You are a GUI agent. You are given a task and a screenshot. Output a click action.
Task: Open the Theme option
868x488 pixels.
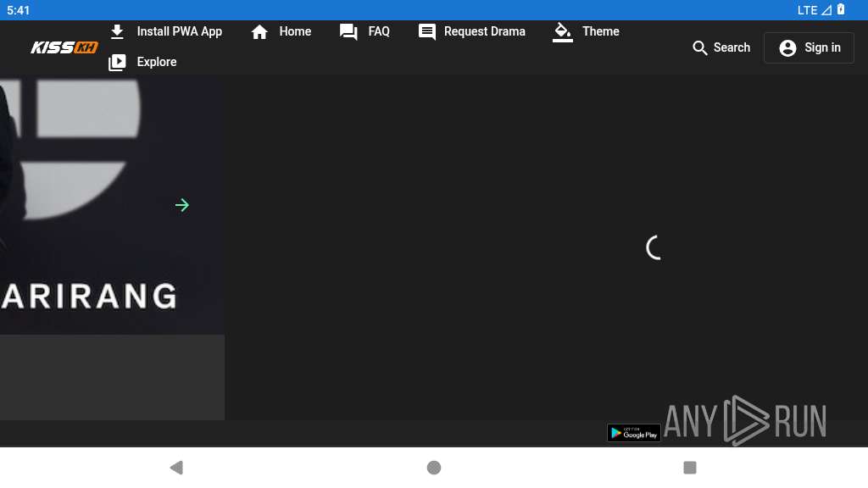(601, 31)
